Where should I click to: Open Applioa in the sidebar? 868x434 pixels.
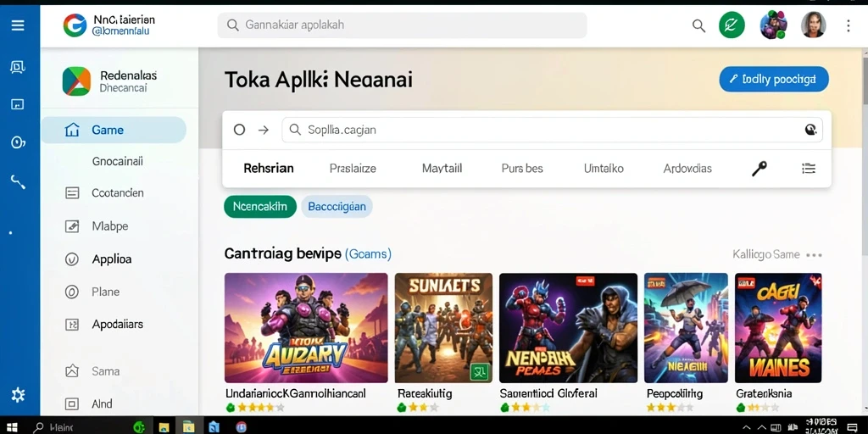(114, 259)
